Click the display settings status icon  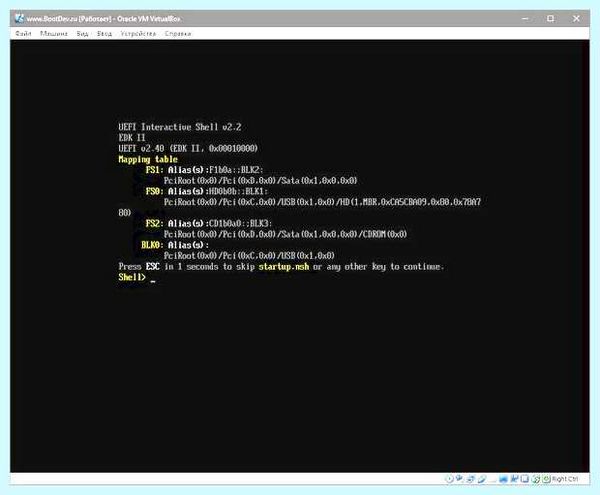(x=514, y=479)
